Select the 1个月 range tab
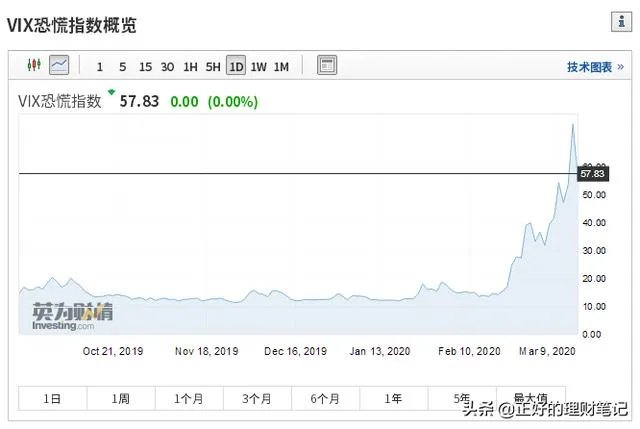This screenshot has width=640, height=429. tap(189, 398)
